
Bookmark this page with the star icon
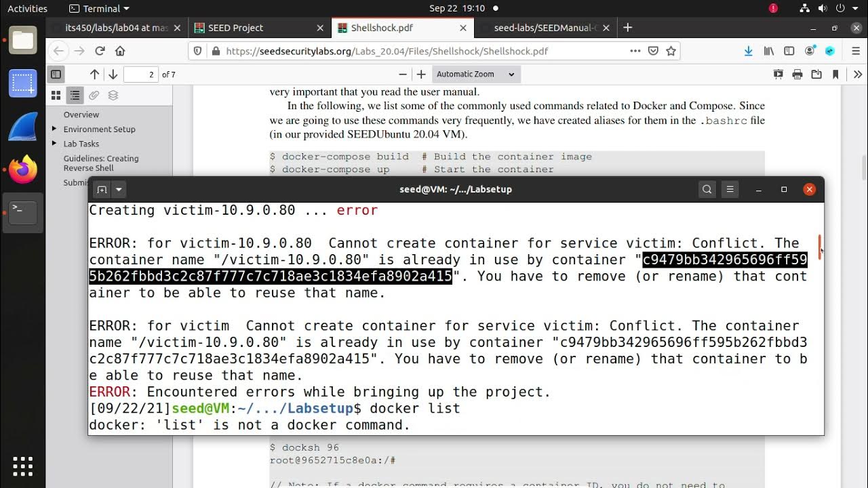(x=671, y=51)
